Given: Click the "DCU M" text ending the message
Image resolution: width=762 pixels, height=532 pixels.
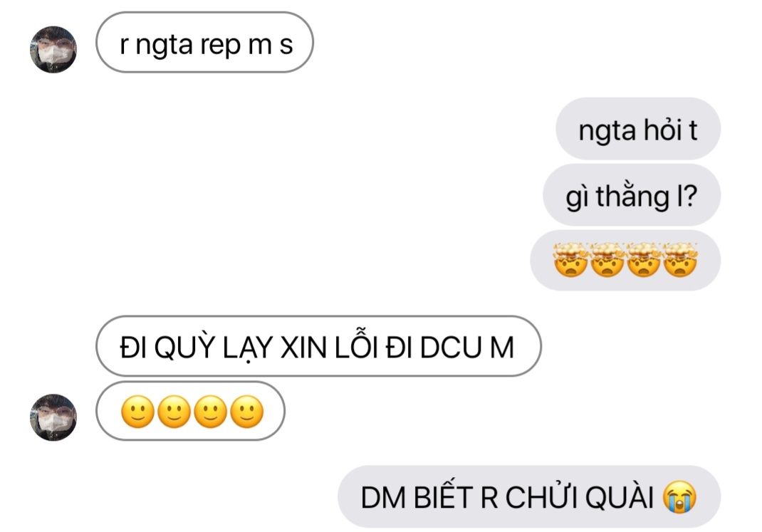Looking at the screenshot, I should click(x=467, y=348).
